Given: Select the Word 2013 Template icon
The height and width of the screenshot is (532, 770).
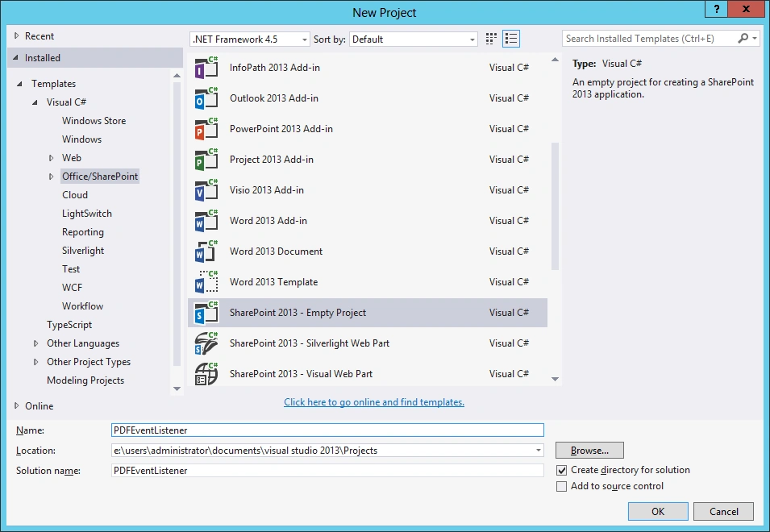Looking at the screenshot, I should point(206,282).
